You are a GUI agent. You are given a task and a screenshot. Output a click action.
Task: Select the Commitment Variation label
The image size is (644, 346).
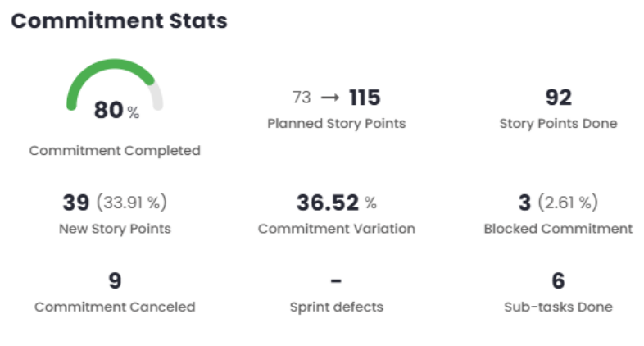336,229
